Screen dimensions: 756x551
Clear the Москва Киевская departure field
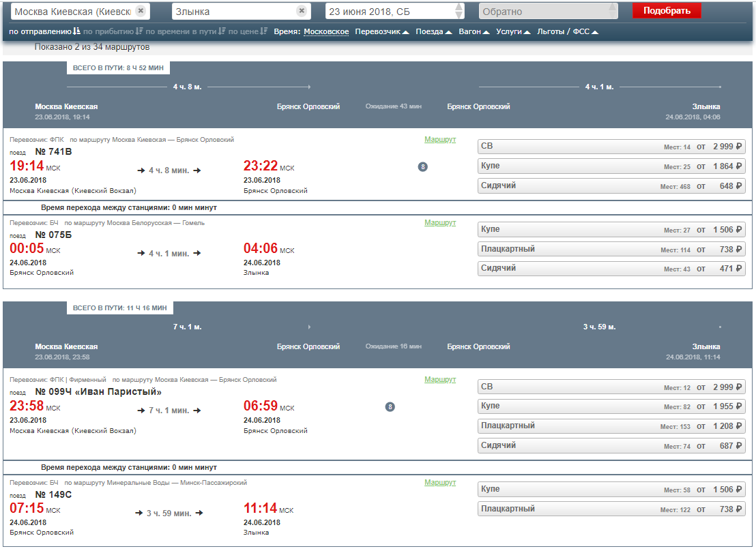[x=140, y=11]
